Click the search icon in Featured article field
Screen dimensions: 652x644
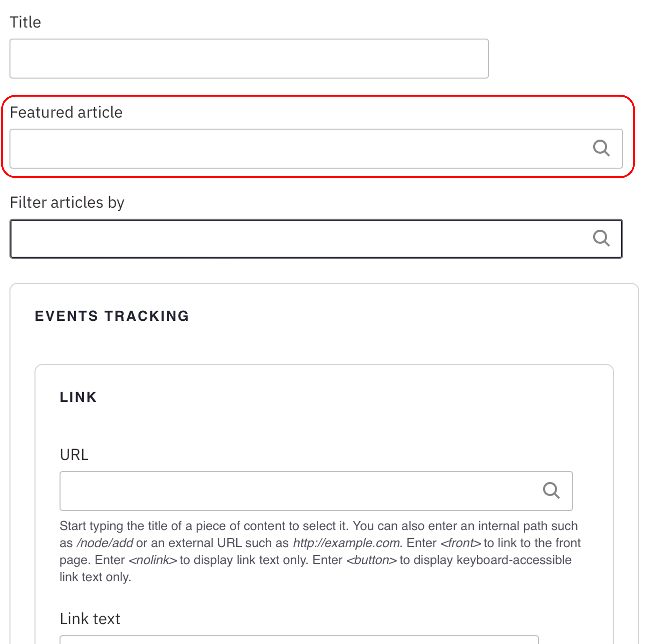click(x=601, y=148)
